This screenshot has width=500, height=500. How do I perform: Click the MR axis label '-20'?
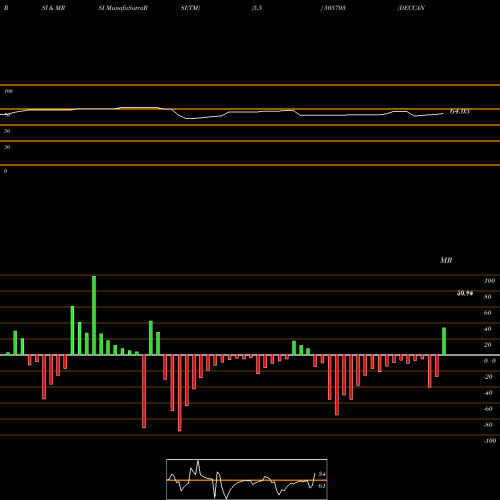(488, 377)
